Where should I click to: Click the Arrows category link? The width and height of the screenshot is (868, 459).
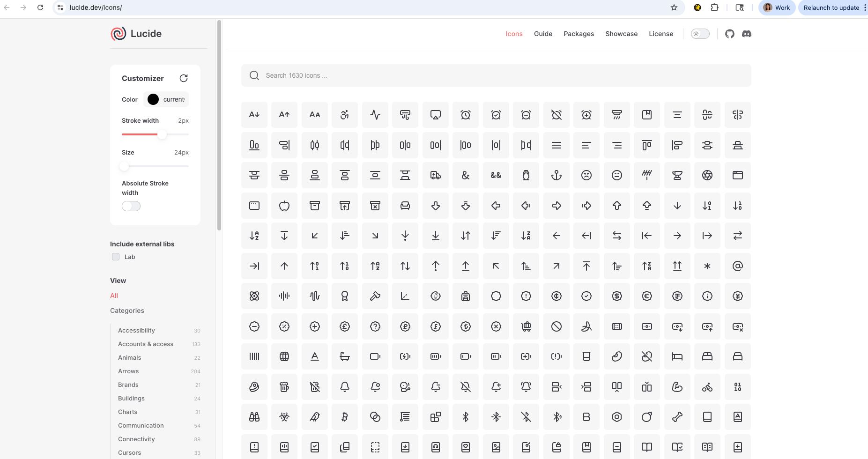[x=128, y=371]
